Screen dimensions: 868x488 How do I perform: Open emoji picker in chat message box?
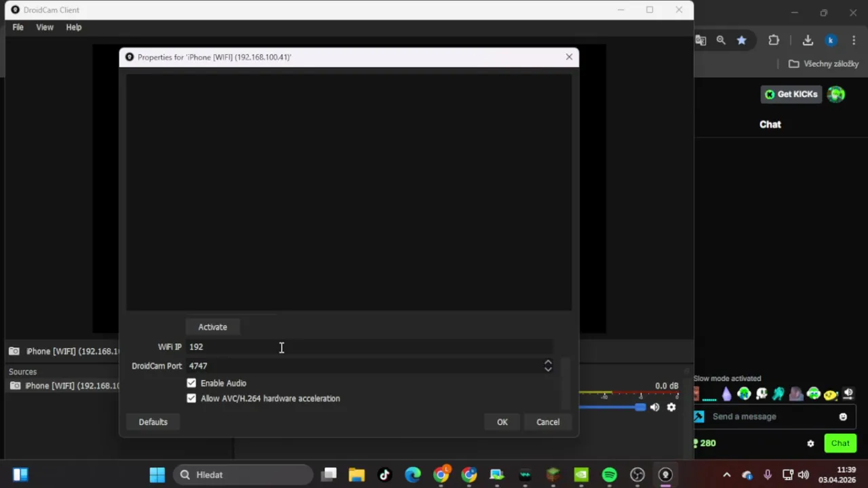[x=843, y=417]
